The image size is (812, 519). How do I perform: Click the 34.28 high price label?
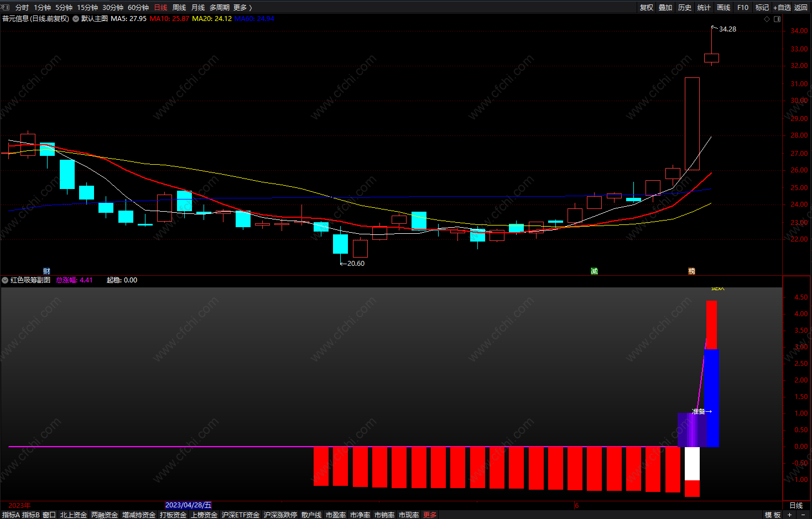727,29
